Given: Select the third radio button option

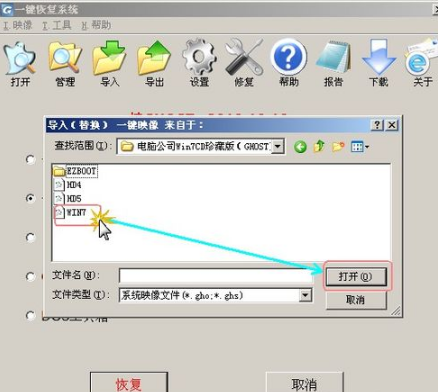Looking at the screenshot, I should click(30, 237).
